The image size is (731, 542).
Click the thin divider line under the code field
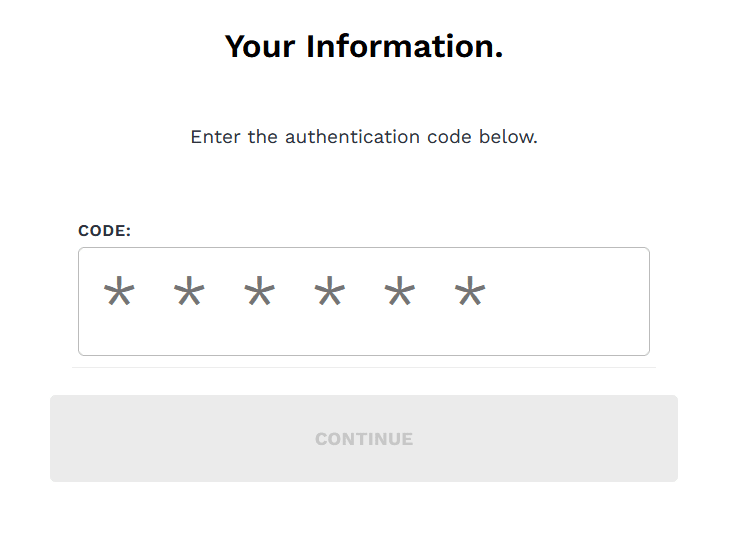click(364, 367)
